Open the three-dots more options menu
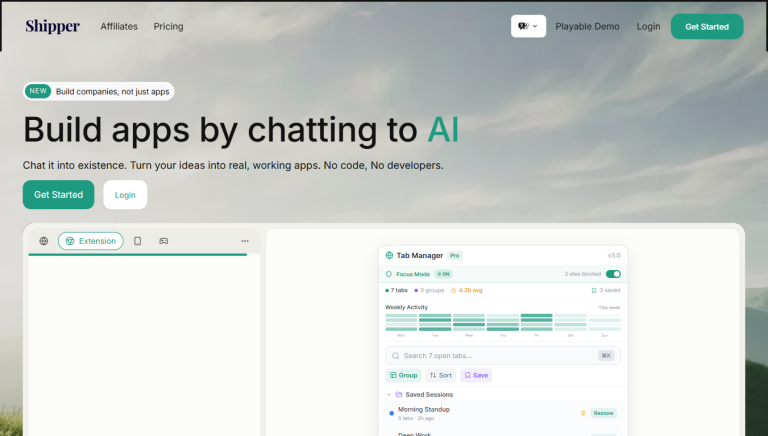Screen dimensions: 768x436 pyautogui.click(x=245, y=241)
